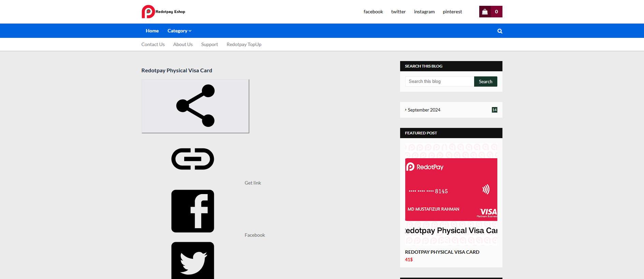Open the Contact Us page

coord(153,44)
